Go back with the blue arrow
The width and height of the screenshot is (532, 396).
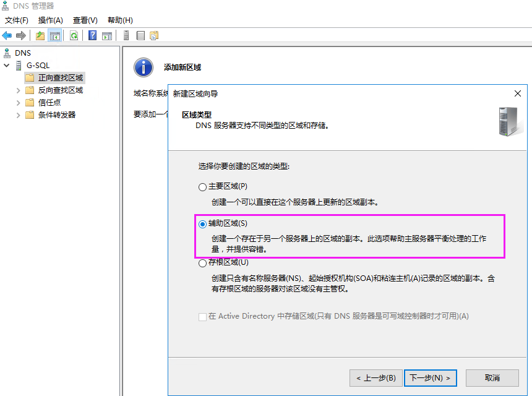click(7, 35)
